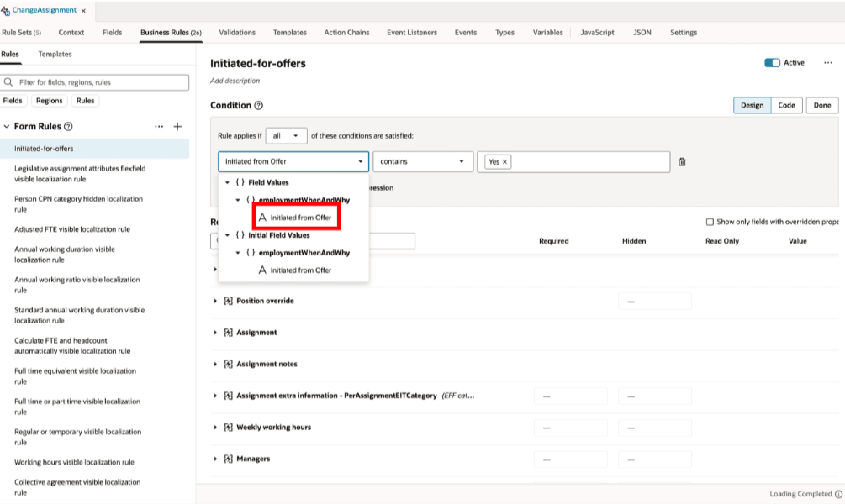This screenshot has height=504, width=845.
Task: Add a new form rule with plus icon
Action: point(177,127)
